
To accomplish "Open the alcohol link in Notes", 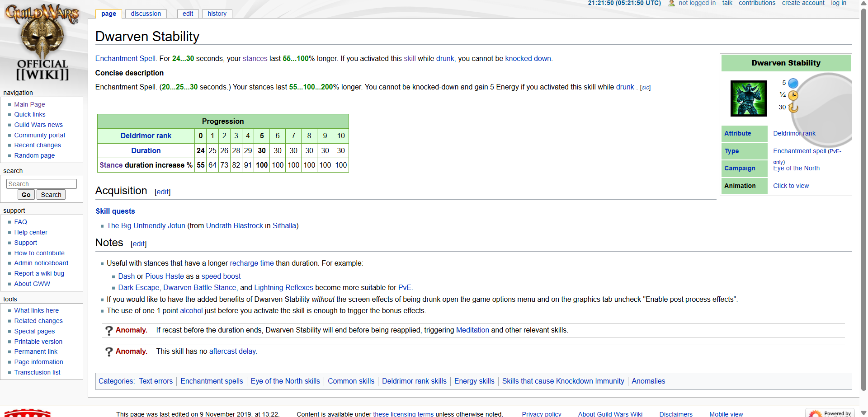I will (x=191, y=310).
